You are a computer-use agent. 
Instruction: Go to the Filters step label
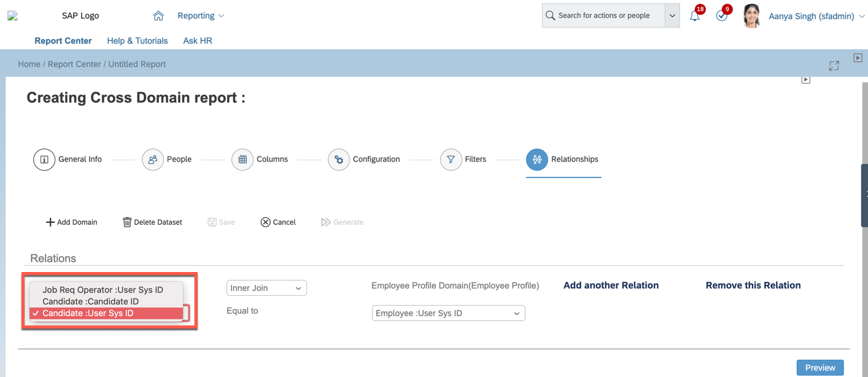coord(476,159)
